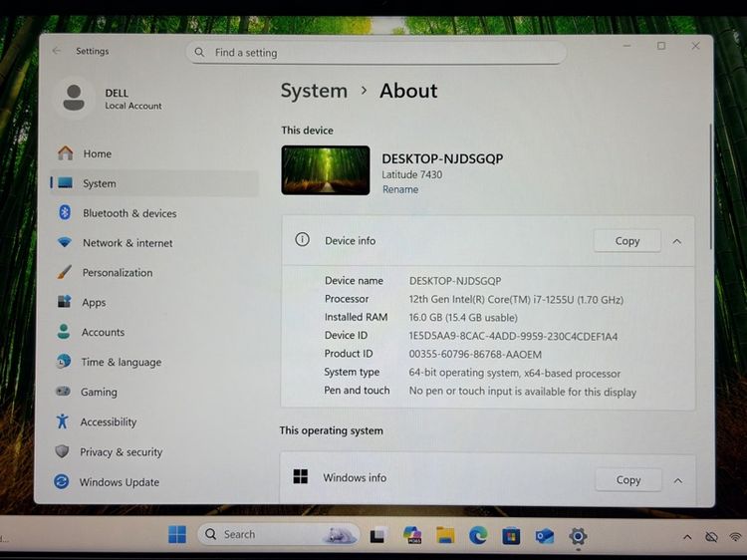Open Personalization settings

click(x=154, y=273)
